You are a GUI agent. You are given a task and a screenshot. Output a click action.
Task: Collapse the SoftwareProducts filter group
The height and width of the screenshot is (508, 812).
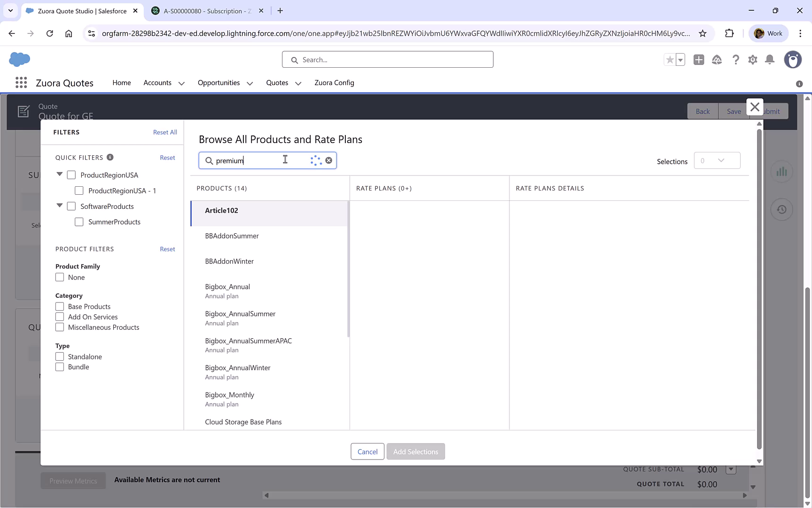[59, 206]
